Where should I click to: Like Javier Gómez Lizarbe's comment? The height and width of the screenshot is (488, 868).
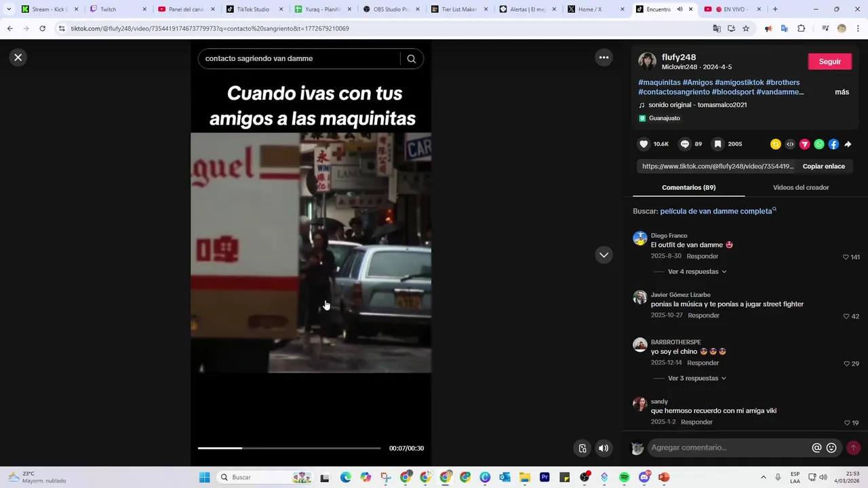click(x=846, y=317)
